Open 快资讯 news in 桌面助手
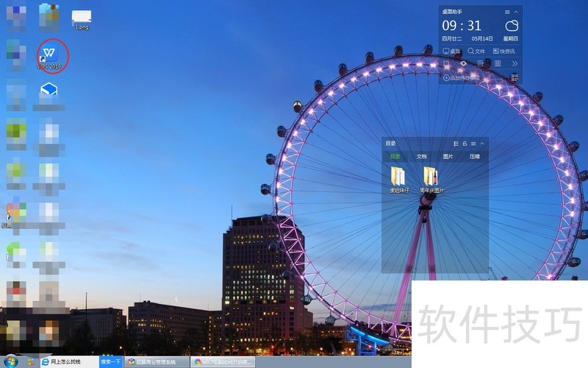 pyautogui.click(x=504, y=51)
